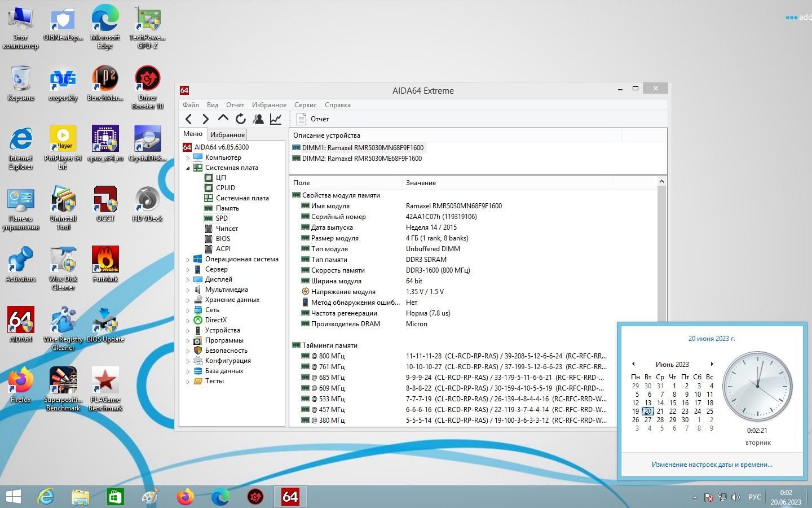The width and height of the screenshot is (812, 508).
Task: Go to previous month in calendar
Action: (633, 364)
